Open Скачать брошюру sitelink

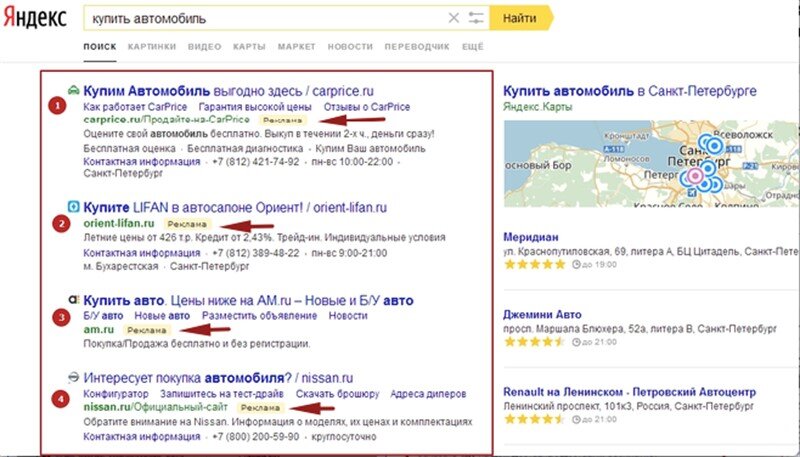pyautogui.click(x=337, y=394)
